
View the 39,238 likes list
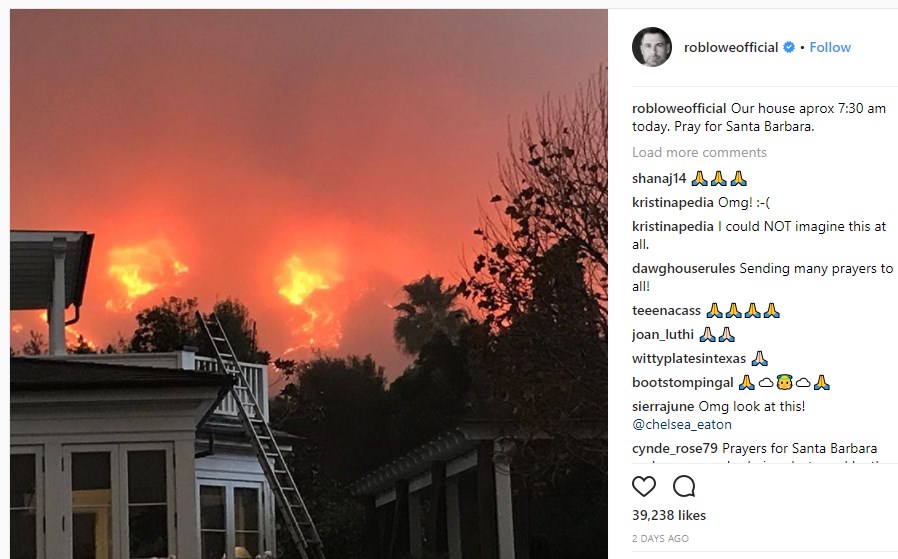(669, 515)
